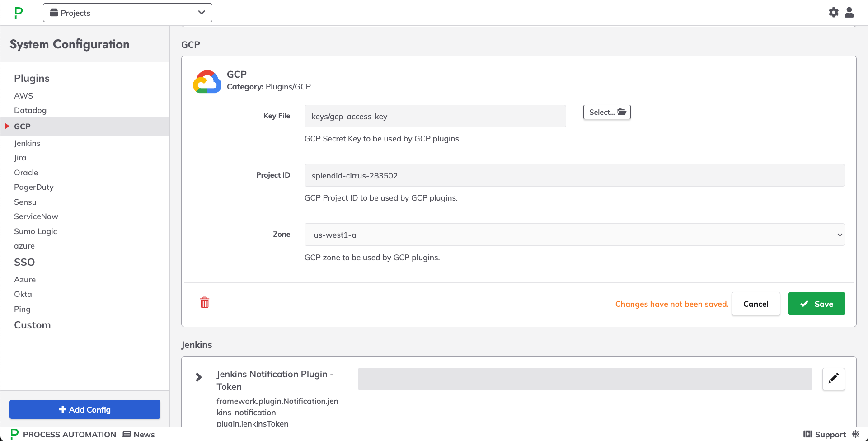This screenshot has width=868, height=441.
Task: Open the Custom section heading
Action: (x=32, y=325)
